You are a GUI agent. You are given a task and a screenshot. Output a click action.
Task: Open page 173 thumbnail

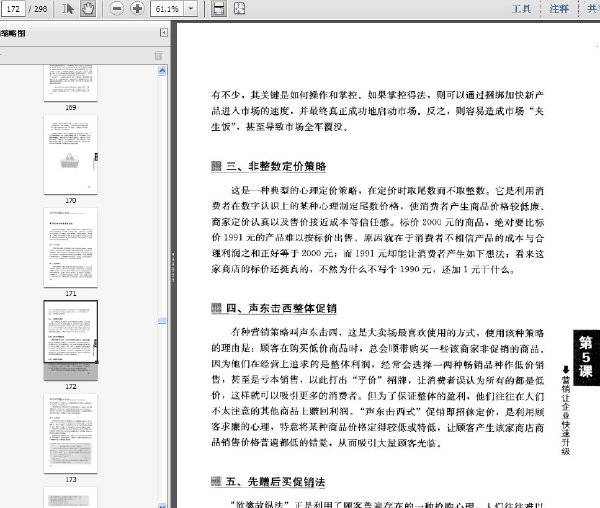[70, 433]
